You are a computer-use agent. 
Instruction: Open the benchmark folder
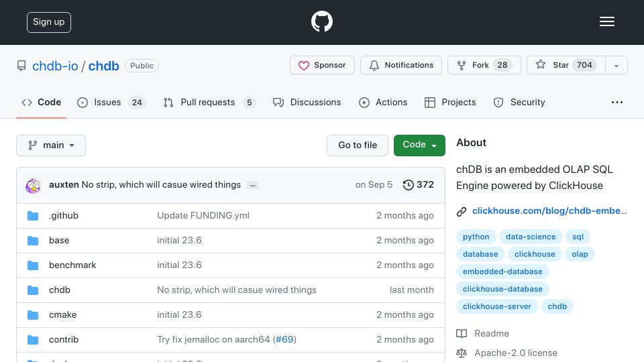pos(72,265)
